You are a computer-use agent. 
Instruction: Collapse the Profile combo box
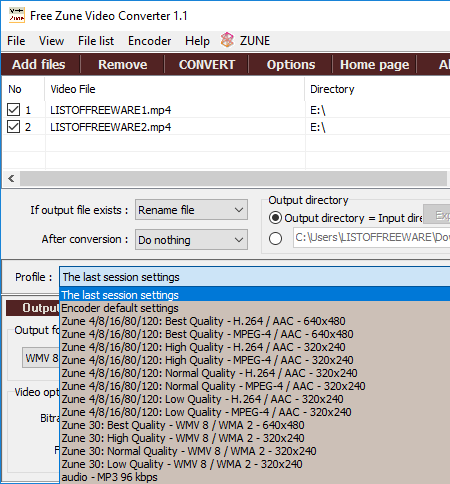pos(255,277)
